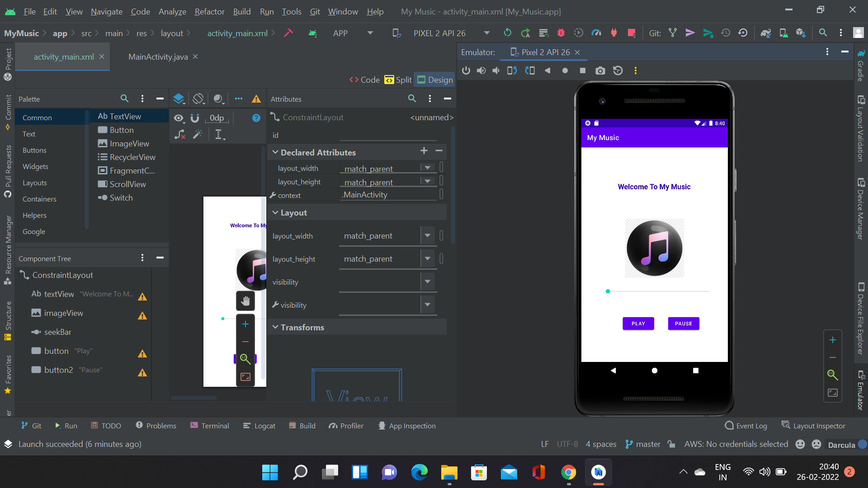Enable the pan tool in the design surface
The width and height of the screenshot is (868, 488).
click(x=245, y=300)
